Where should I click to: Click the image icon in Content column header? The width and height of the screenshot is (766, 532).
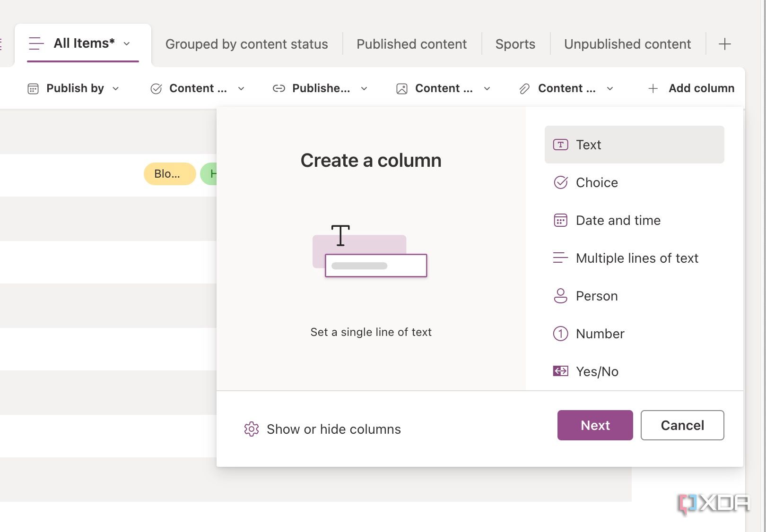point(402,89)
